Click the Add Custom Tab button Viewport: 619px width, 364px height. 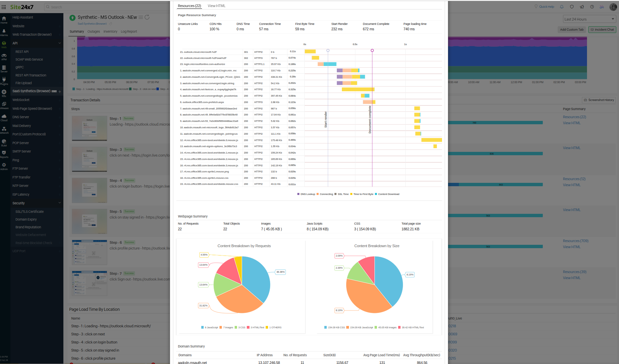pyautogui.click(x=571, y=30)
